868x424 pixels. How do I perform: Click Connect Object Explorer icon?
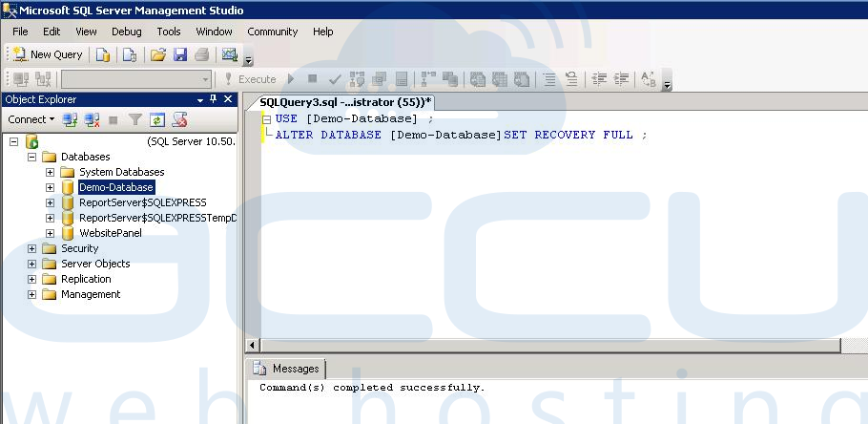click(70, 119)
